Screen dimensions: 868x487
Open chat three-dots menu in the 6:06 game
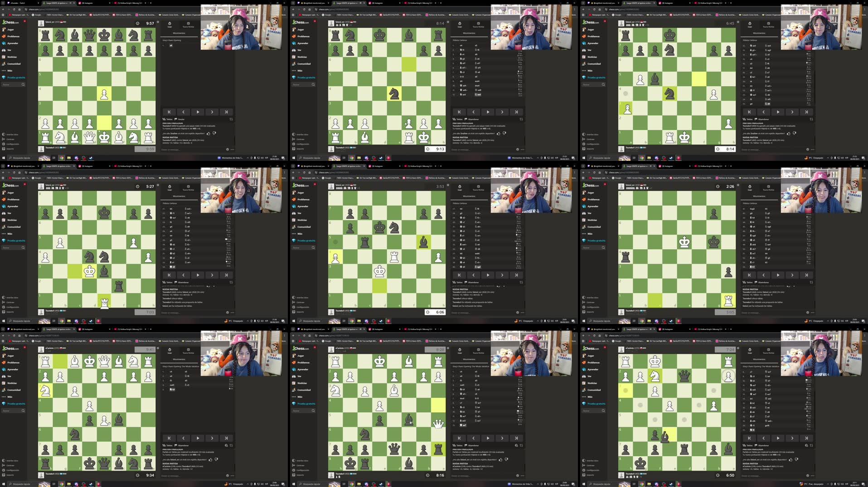click(x=523, y=312)
